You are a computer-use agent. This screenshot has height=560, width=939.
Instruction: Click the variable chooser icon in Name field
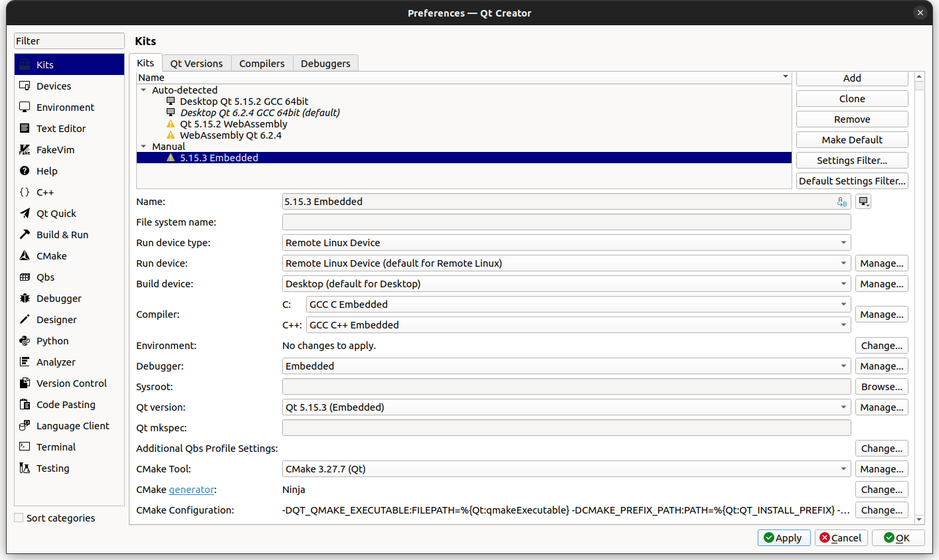click(842, 202)
